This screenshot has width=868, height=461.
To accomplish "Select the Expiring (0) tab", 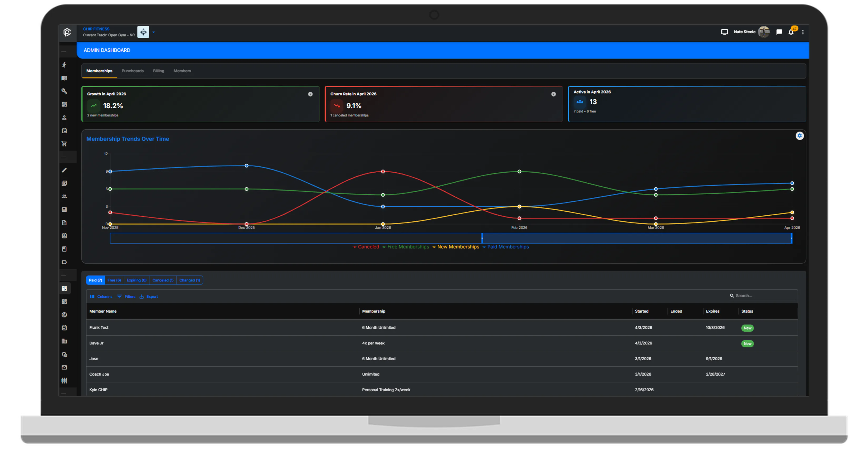I will pos(136,280).
